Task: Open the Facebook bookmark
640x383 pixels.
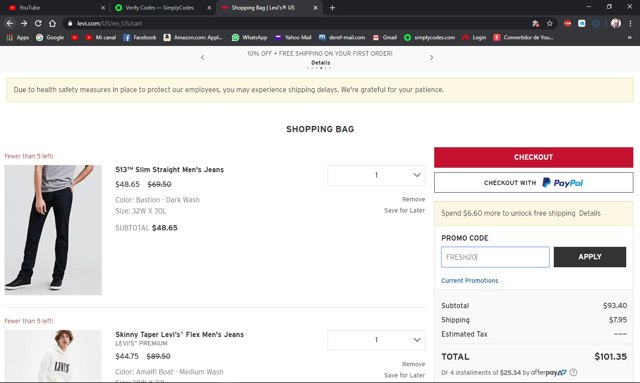Action: pos(140,38)
